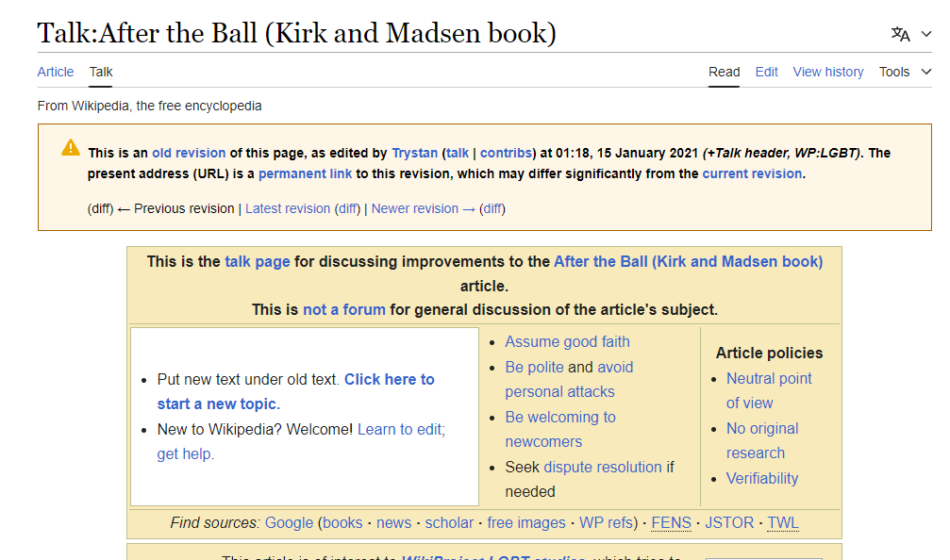Screen dimensions: 950x560
Task: Select the Talk tab
Action: click(101, 72)
